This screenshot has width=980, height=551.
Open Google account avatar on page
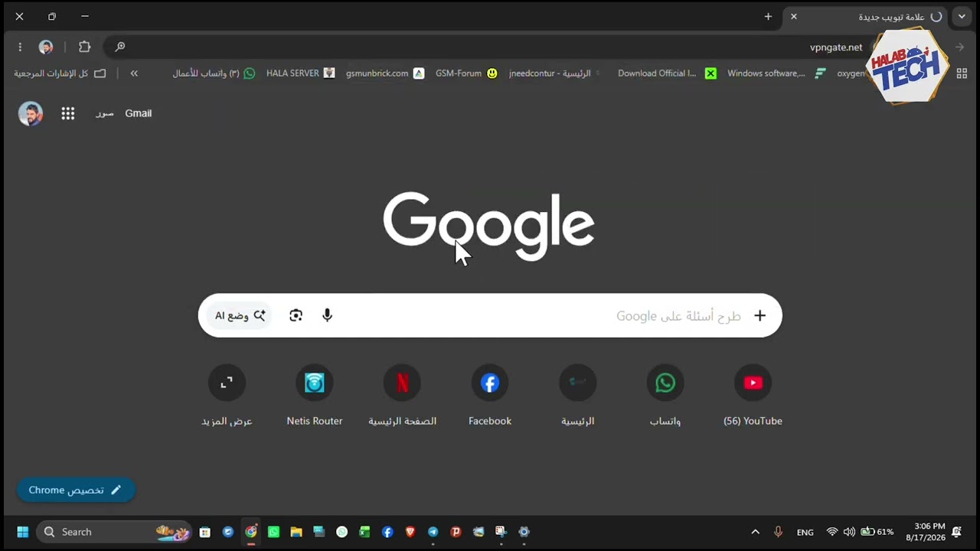(x=31, y=113)
